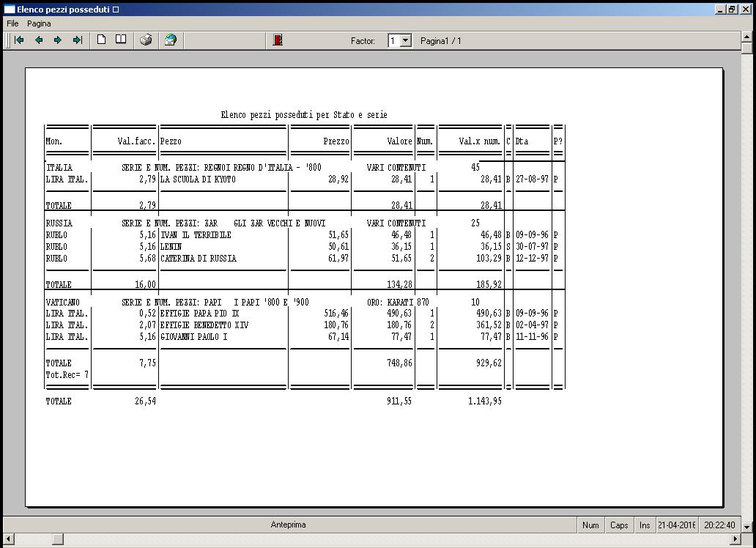Click the 'Num.' column header
Screen dimensions: 756x548
(425, 141)
